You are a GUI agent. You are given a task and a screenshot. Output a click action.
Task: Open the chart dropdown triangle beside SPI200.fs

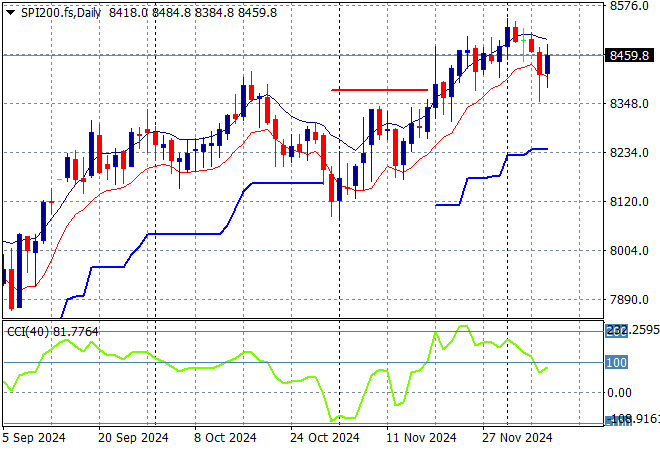tap(11, 13)
